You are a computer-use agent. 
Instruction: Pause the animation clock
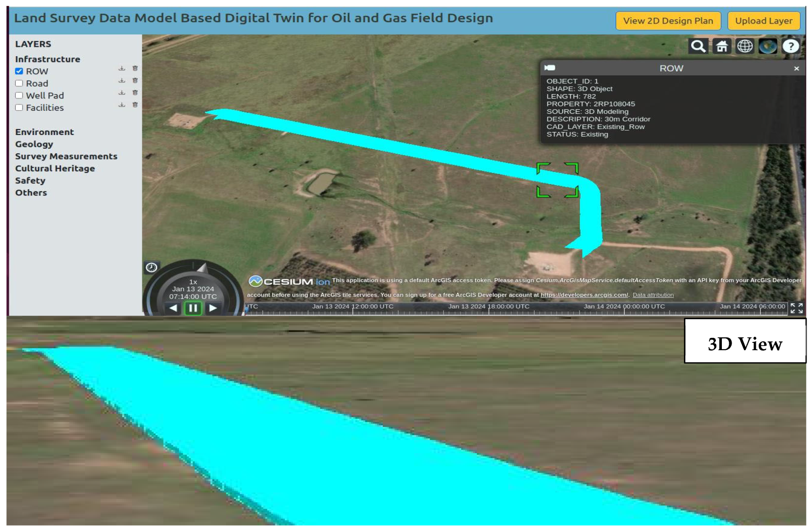pyautogui.click(x=193, y=308)
